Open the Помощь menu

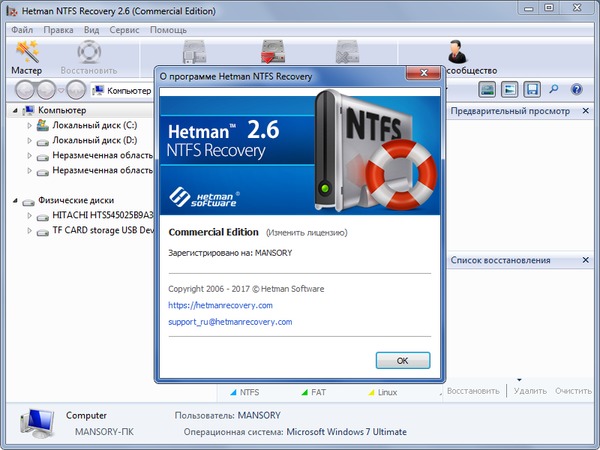click(168, 30)
